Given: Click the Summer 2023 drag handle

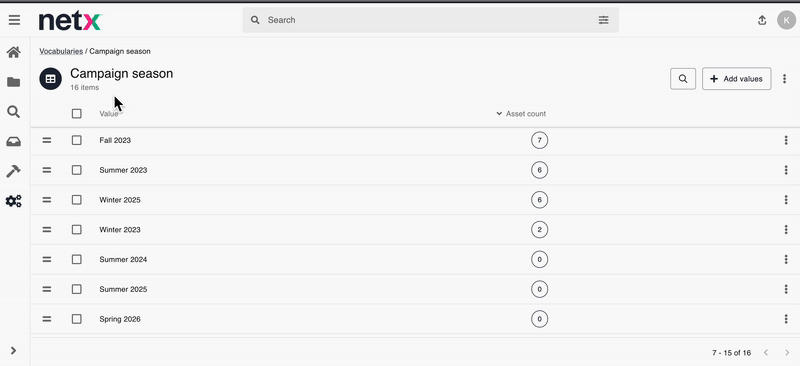Looking at the screenshot, I should 47,170.
